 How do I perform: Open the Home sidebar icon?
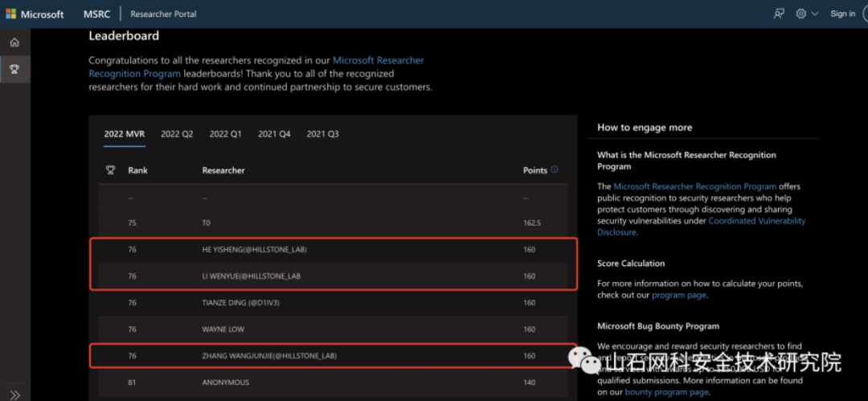click(15, 42)
